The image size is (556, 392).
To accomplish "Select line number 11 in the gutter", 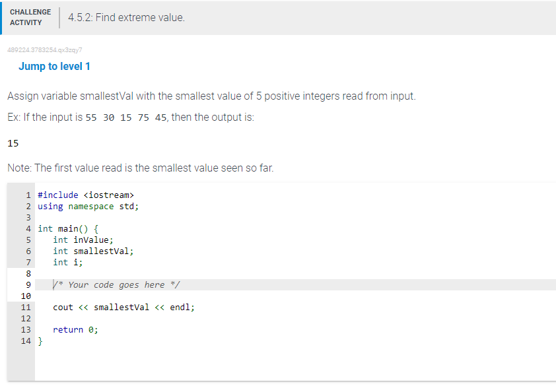I will 26,308.
